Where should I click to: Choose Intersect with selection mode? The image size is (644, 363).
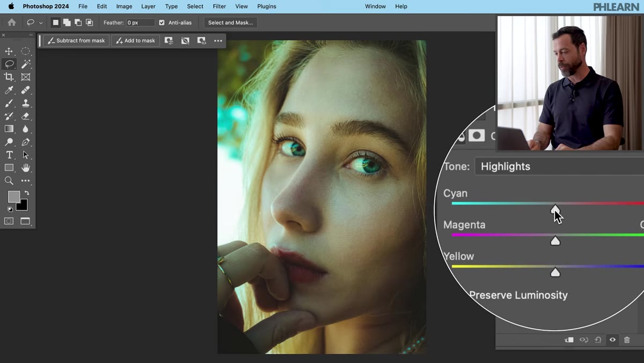pos(89,23)
